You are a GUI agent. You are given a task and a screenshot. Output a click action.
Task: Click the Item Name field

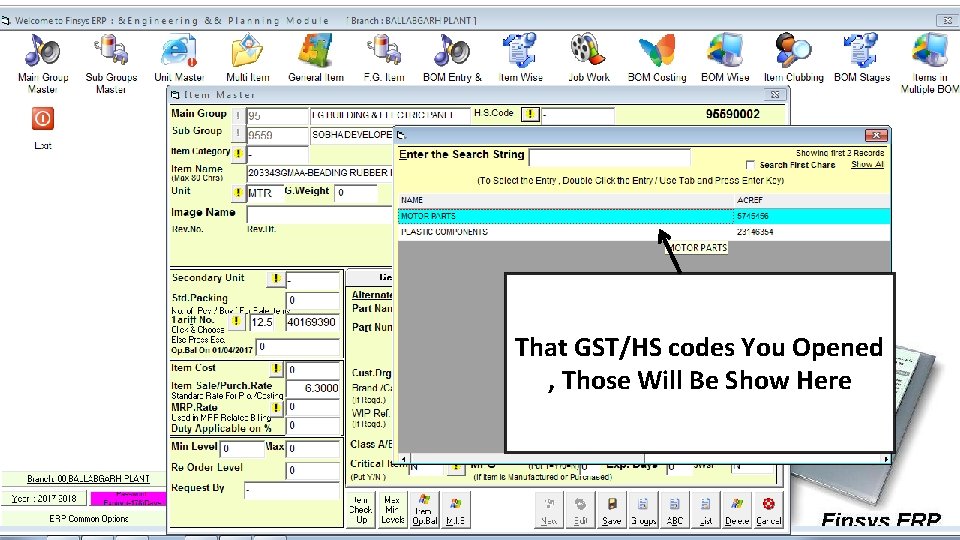click(319, 173)
